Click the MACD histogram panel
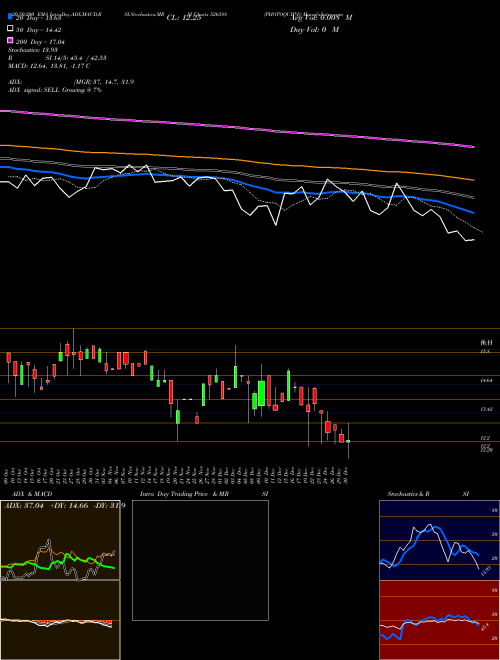This screenshot has height=660, width=500. (60, 620)
